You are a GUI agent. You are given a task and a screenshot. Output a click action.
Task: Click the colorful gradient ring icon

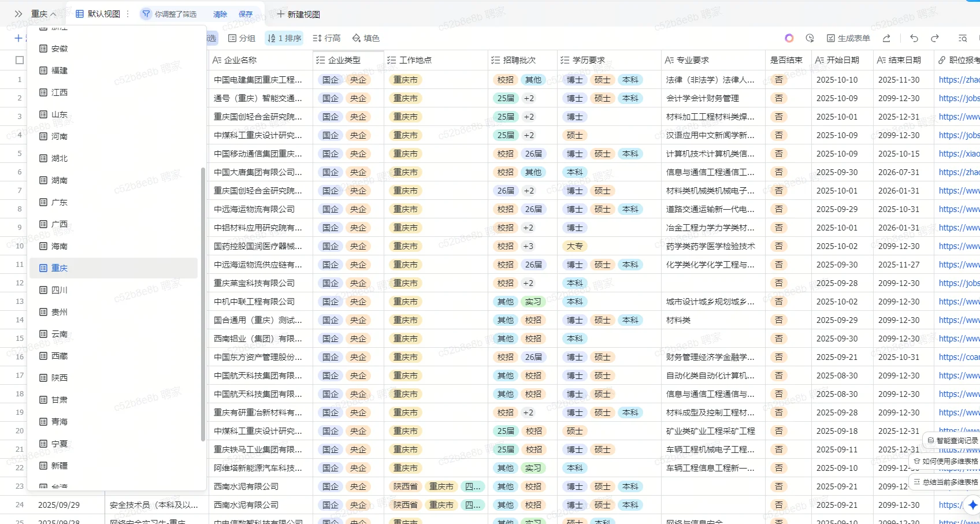click(x=789, y=38)
